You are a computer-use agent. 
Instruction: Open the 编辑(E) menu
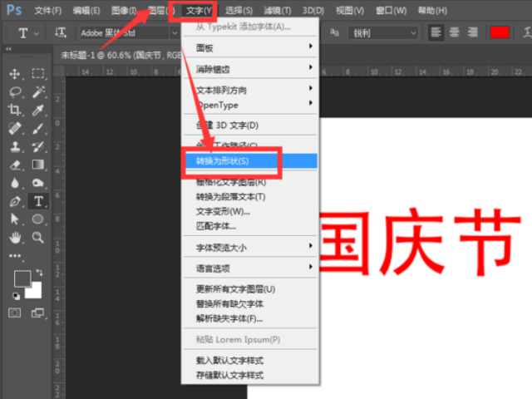click(x=86, y=11)
